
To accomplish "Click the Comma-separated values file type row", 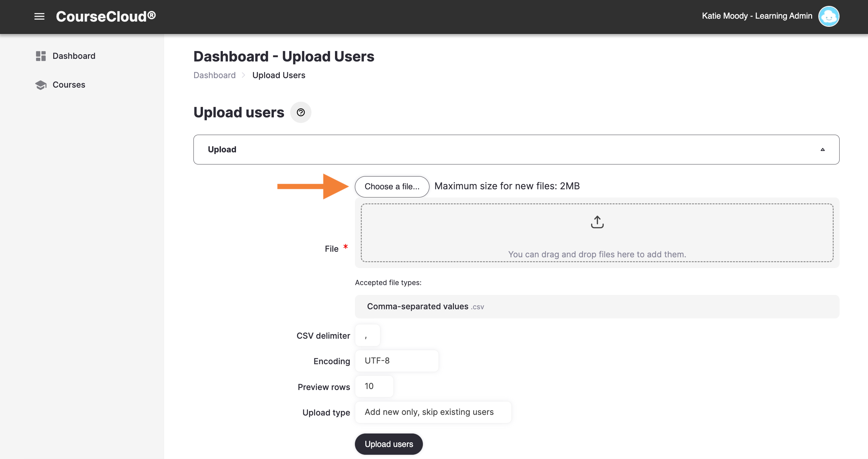I will pos(597,307).
